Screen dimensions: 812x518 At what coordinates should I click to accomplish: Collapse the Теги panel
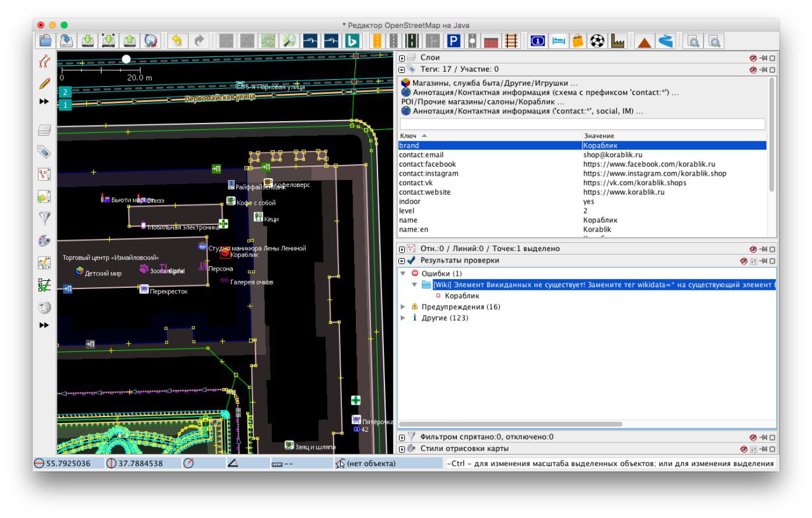402,69
